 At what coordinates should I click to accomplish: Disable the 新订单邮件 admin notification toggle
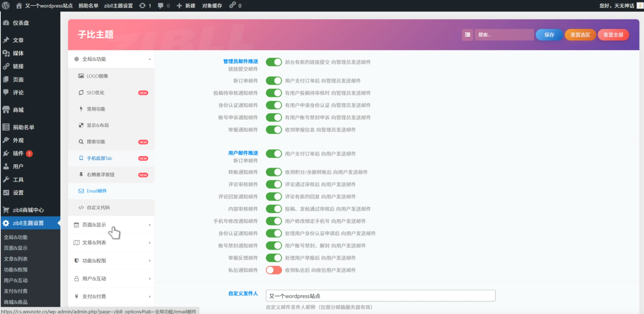pos(274,80)
